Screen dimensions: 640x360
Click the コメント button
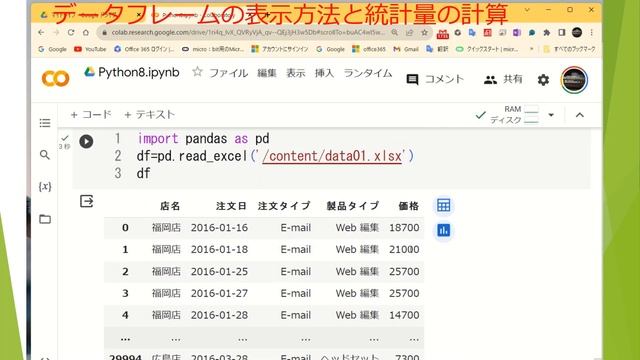click(435, 79)
